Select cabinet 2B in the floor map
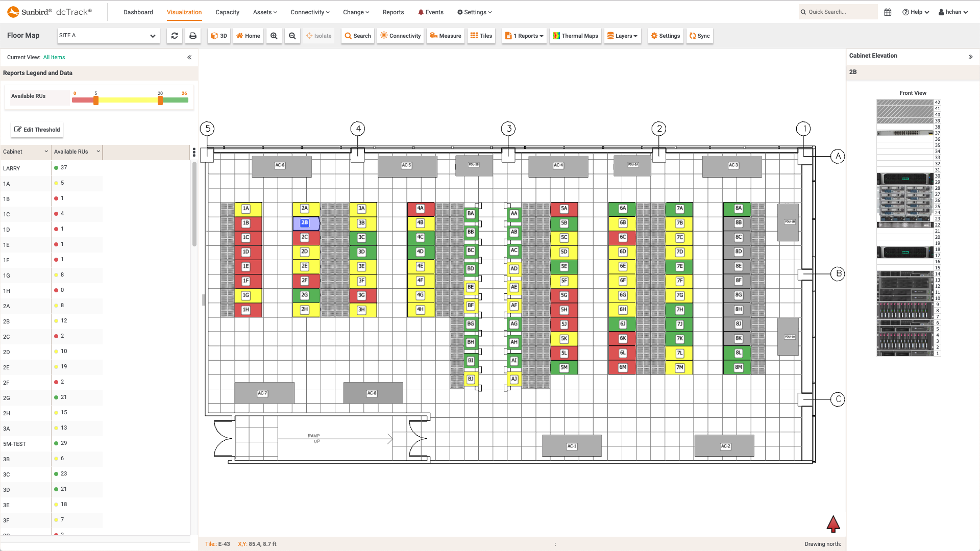 (305, 222)
